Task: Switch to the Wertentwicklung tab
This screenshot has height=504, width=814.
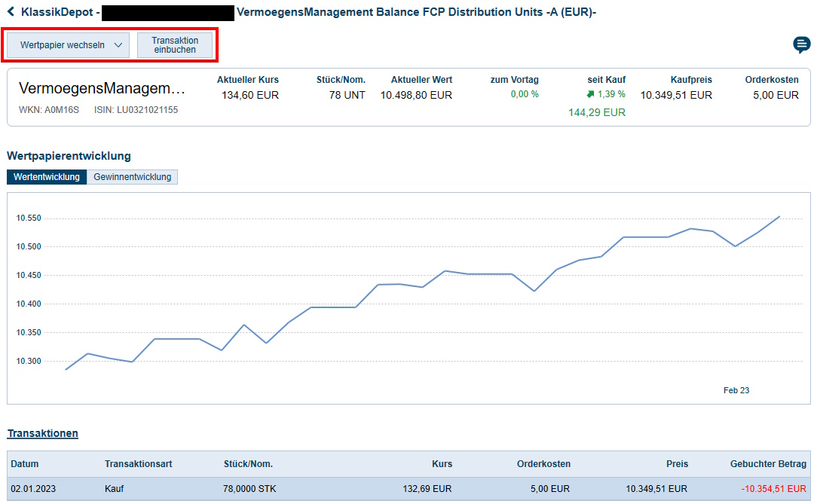Action: pos(47,177)
